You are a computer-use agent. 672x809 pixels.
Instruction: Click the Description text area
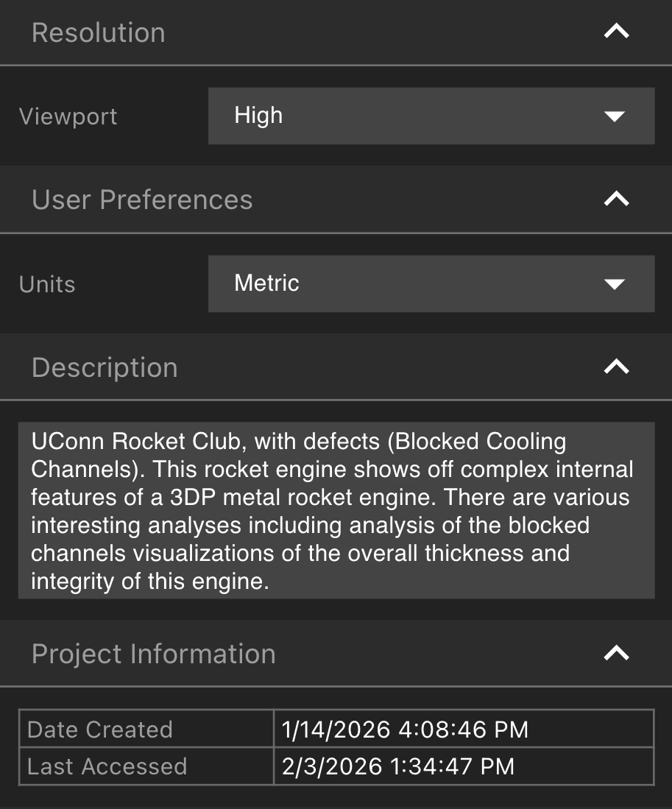point(336,511)
